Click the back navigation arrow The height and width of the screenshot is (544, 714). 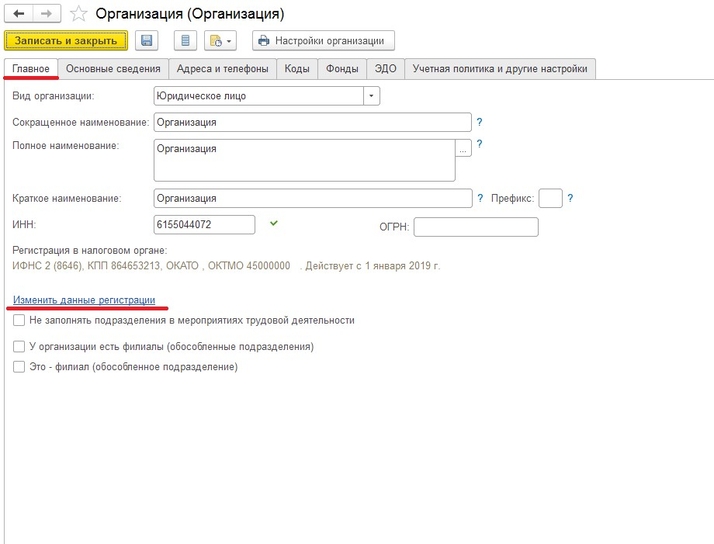tap(19, 15)
